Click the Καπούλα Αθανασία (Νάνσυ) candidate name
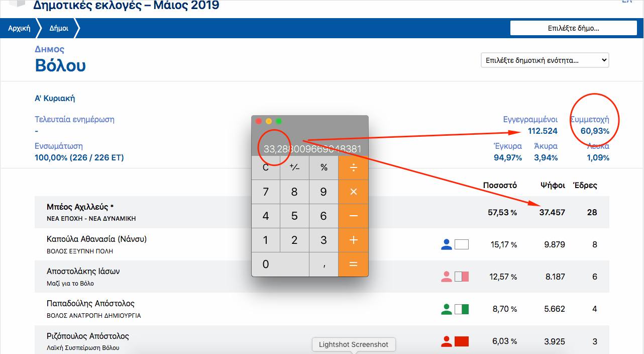This screenshot has height=354, width=644. (96, 239)
